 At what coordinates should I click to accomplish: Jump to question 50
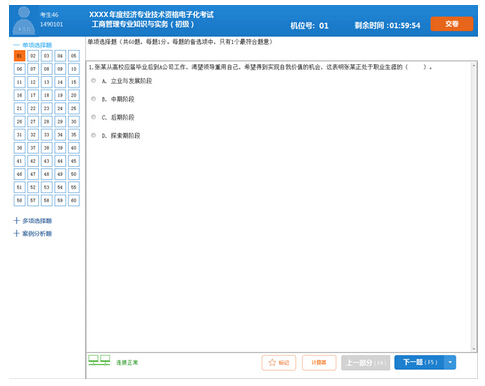[x=74, y=174]
